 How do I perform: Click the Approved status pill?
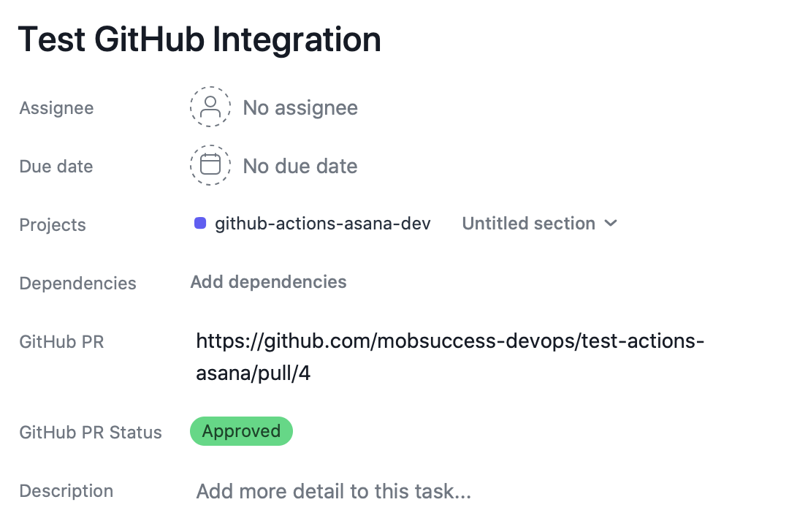241,431
